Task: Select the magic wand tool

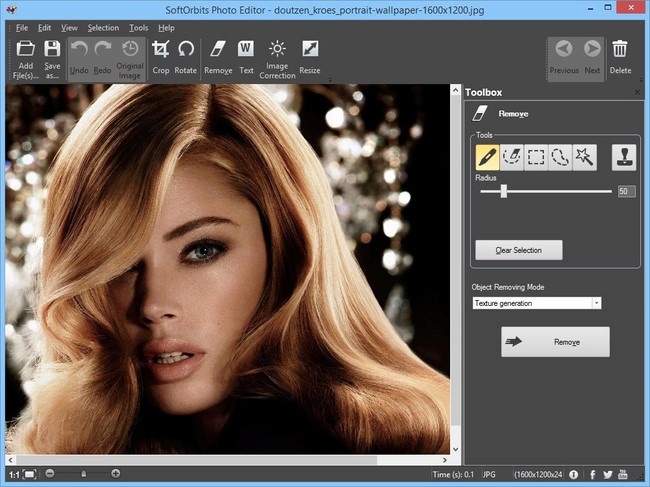Action: 584,156
